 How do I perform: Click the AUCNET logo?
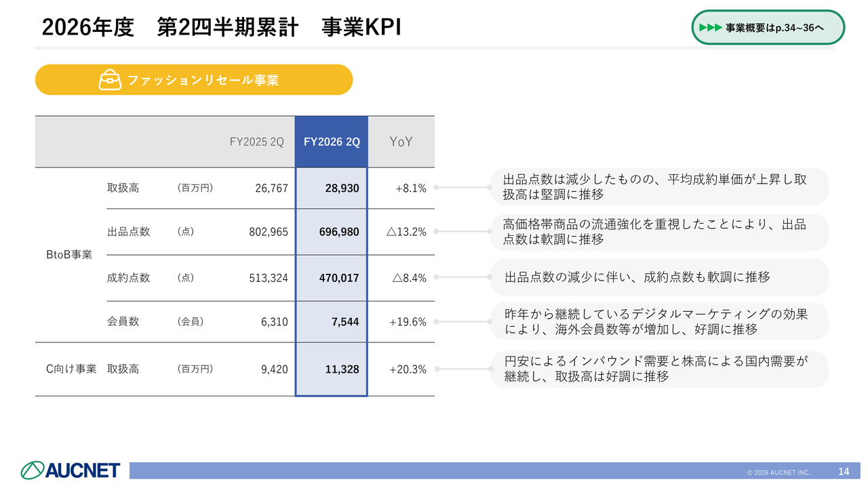pyautogui.click(x=71, y=470)
